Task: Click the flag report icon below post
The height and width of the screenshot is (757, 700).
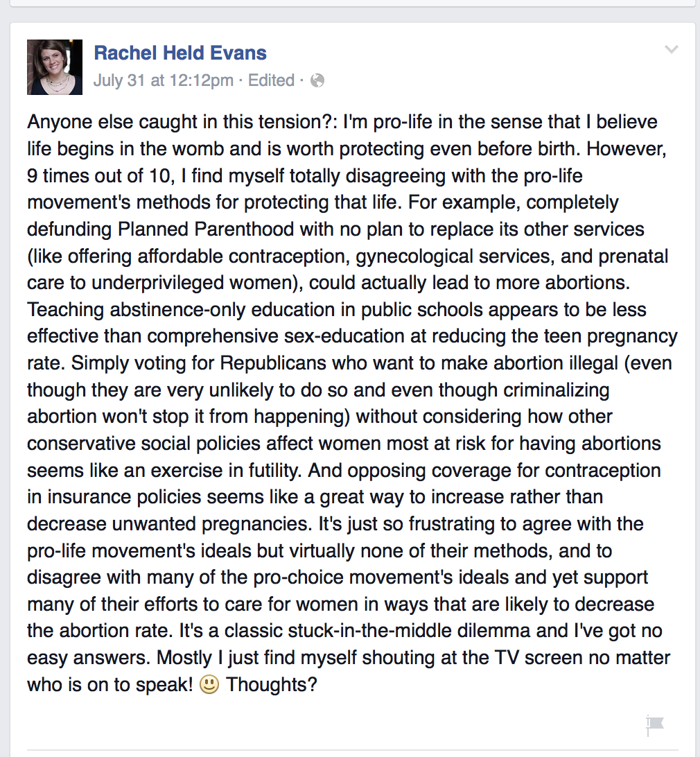Action: (655, 726)
